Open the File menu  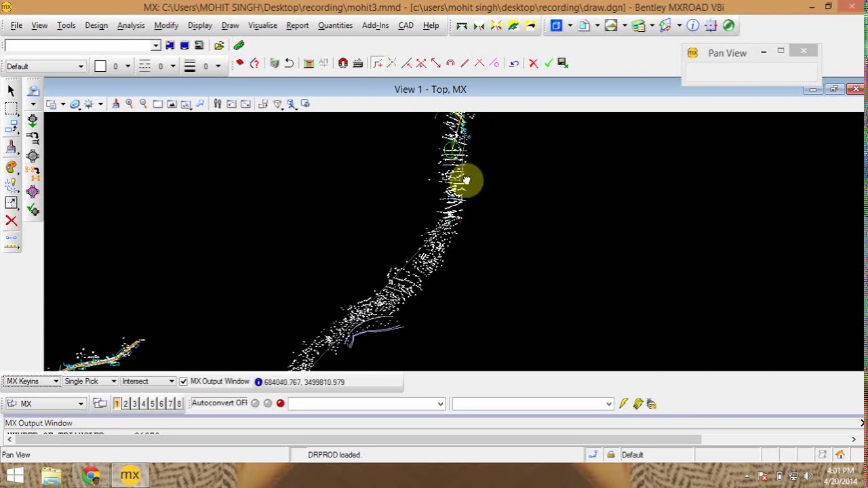click(16, 26)
